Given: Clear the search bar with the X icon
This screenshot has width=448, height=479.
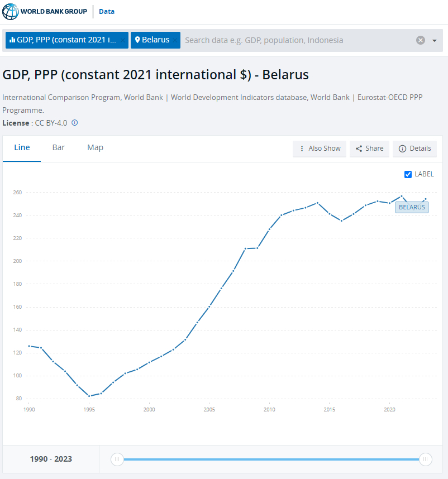Looking at the screenshot, I should click(x=421, y=40).
